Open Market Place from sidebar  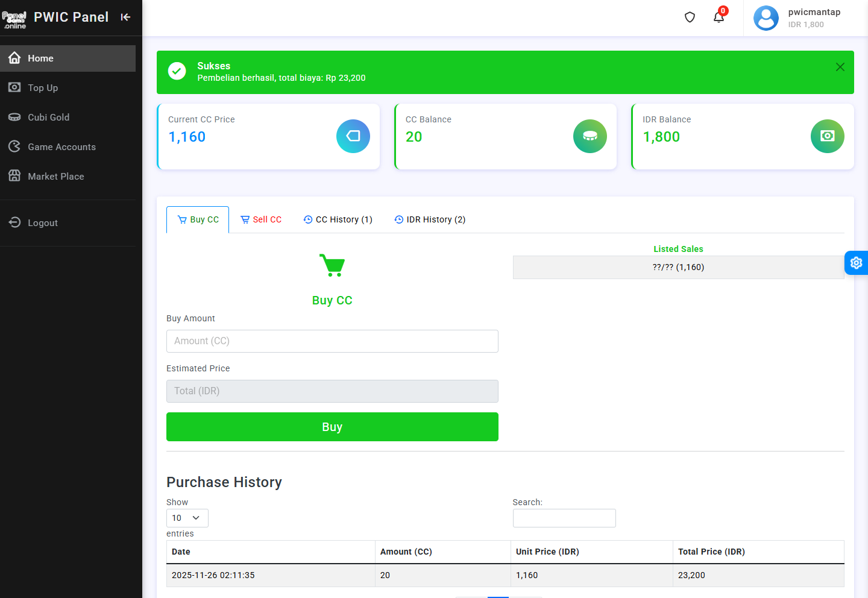click(55, 177)
